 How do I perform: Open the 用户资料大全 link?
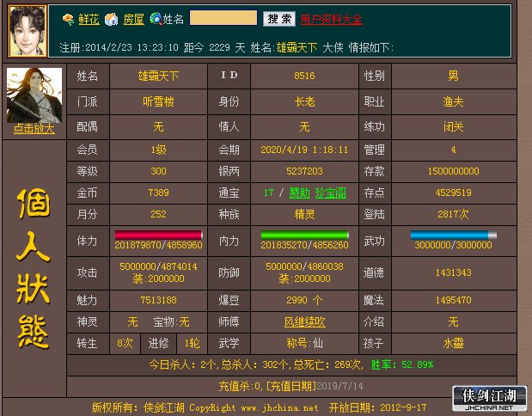[332, 20]
